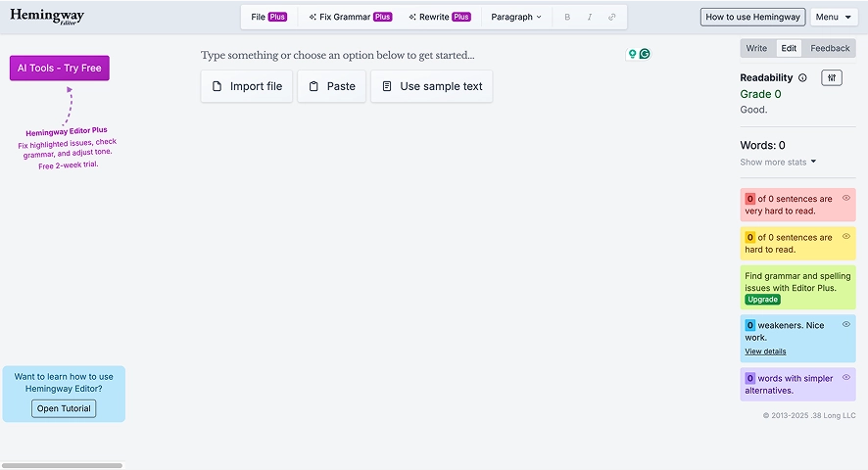The image size is (868, 470).
Task: Click the green lightbulb extension icon
Action: (x=632, y=54)
